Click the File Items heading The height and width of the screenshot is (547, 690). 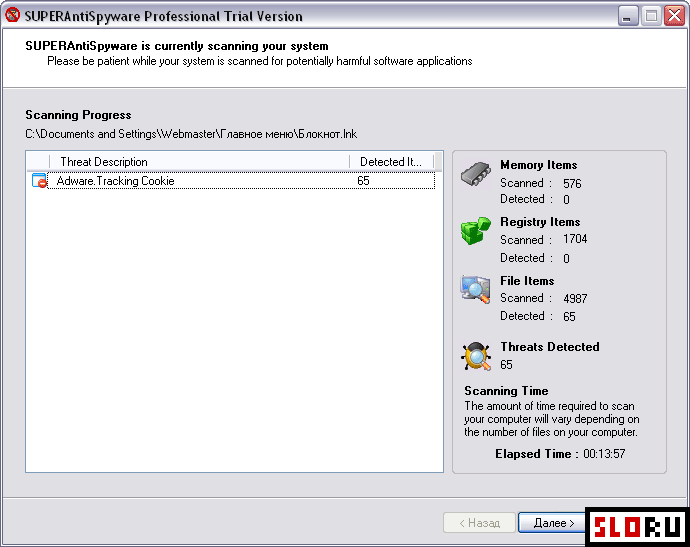coord(527,281)
